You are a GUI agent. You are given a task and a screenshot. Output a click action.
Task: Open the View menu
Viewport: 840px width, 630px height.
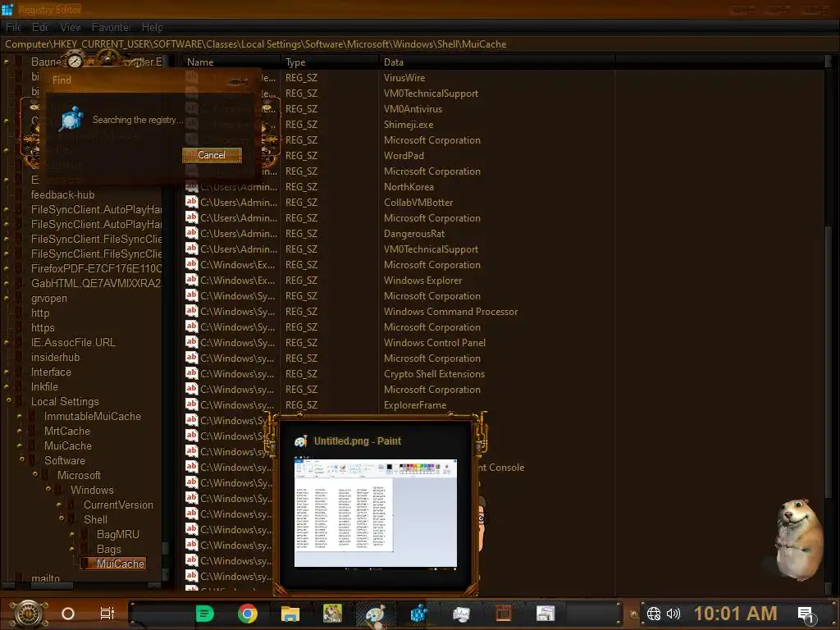click(x=71, y=27)
